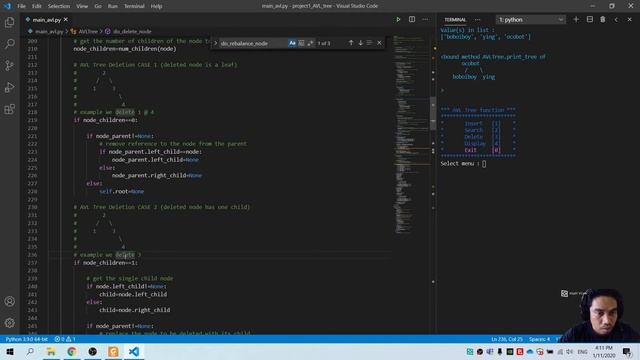Split the editor to the right

(x=412, y=20)
